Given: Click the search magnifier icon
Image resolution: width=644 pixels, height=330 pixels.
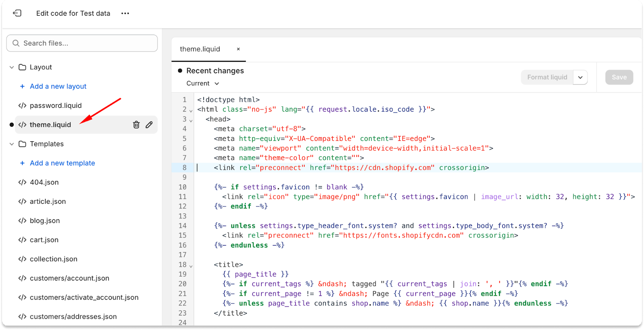Looking at the screenshot, I should click(x=16, y=43).
